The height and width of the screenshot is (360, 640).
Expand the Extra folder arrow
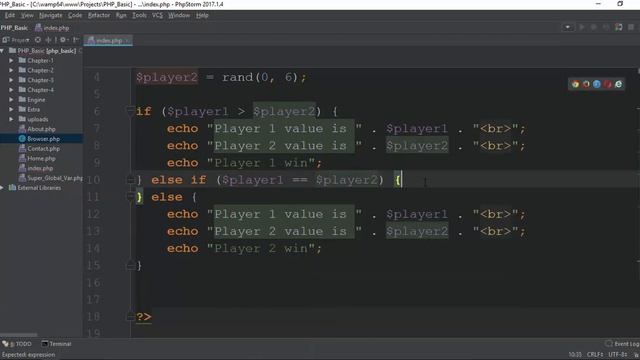point(11,109)
